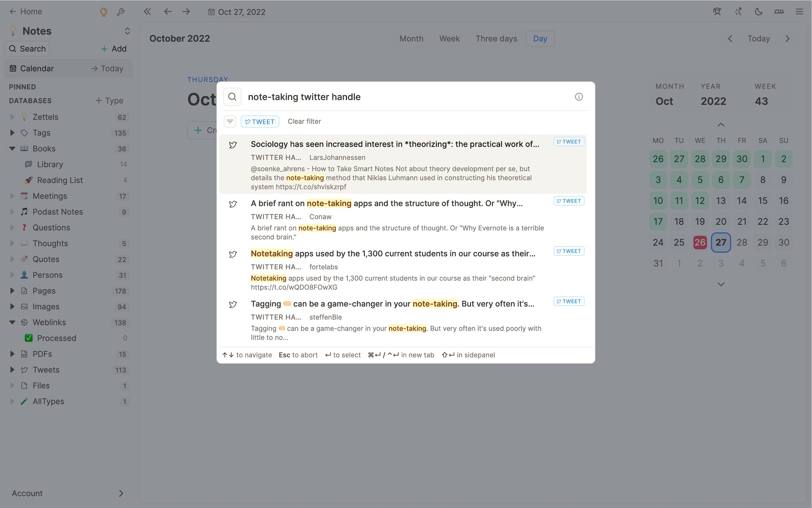Show next month via calendar down chevron

721,284
